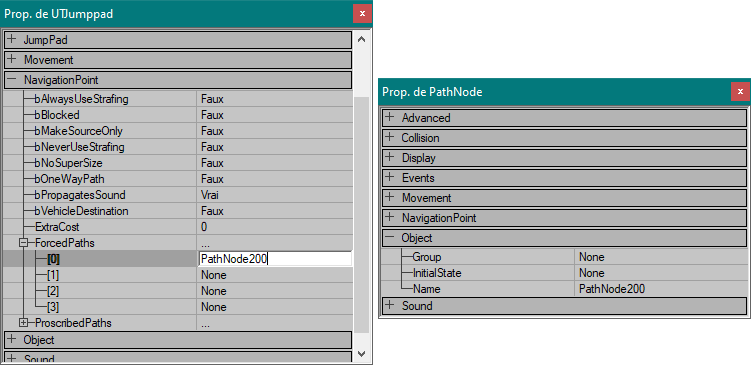Click the None value of ForcedPaths [2]
This screenshot has width=751, height=365.
(214, 291)
